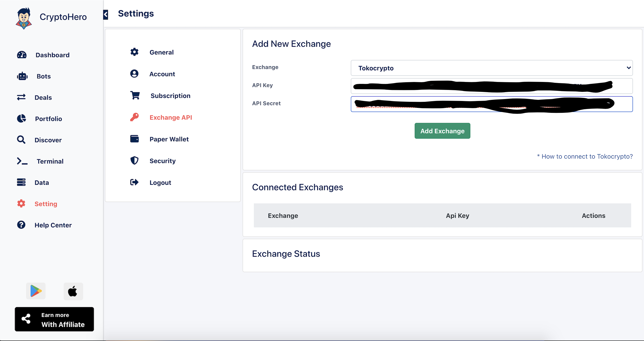Open Data page
Screen dimensions: 644x341
pos(42,182)
